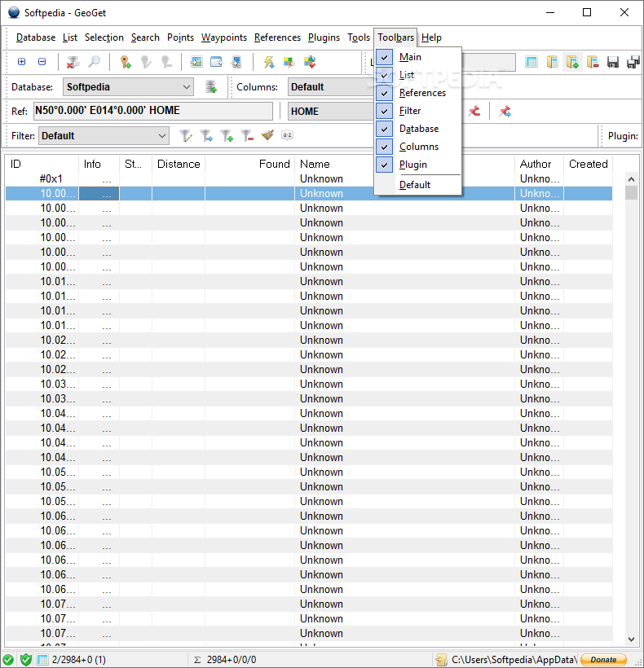Click the folder remove list icon with red minus

click(593, 62)
